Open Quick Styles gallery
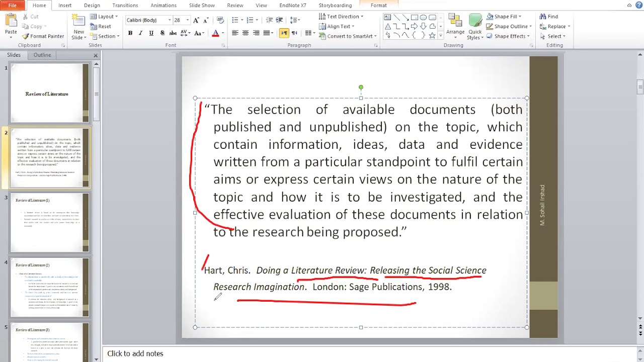This screenshot has height=362, width=644. (x=475, y=27)
